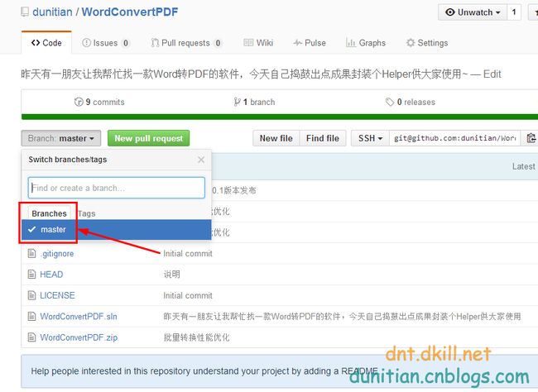Click the Find or create a branch field
The image size is (538, 392).
(x=117, y=188)
